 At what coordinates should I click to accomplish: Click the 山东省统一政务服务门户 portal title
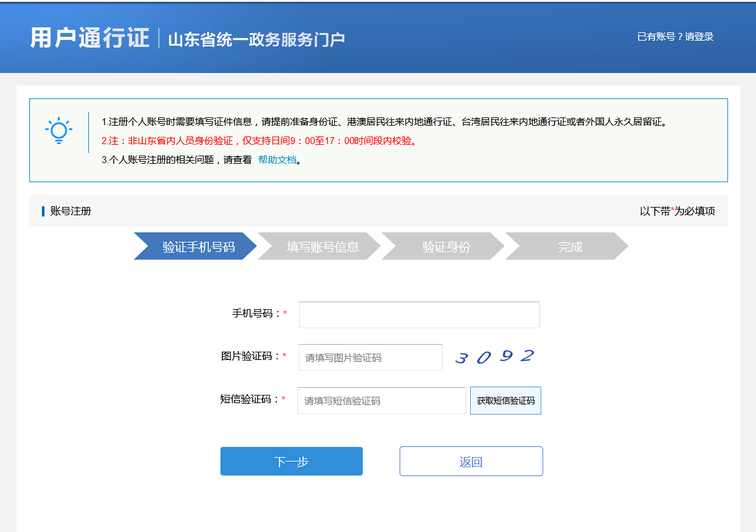point(256,39)
